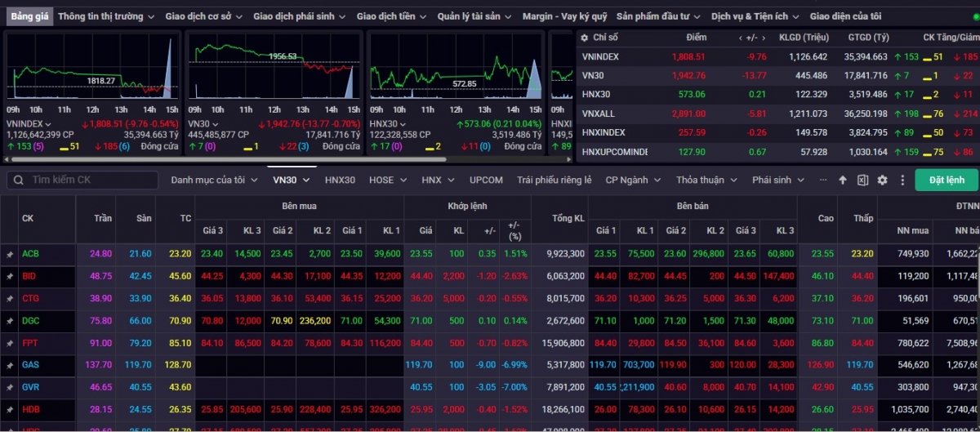
Task: Click the Đặt lệnh button
Action: 946,180
